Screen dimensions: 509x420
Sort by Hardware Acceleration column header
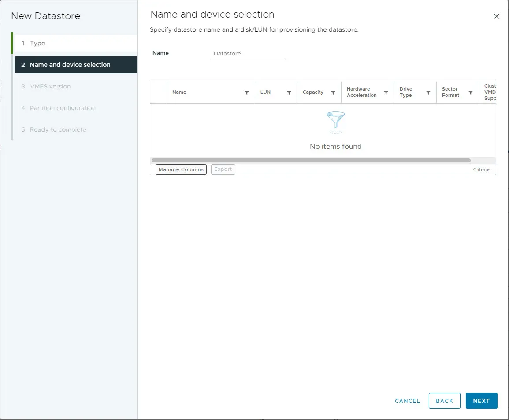pos(362,92)
